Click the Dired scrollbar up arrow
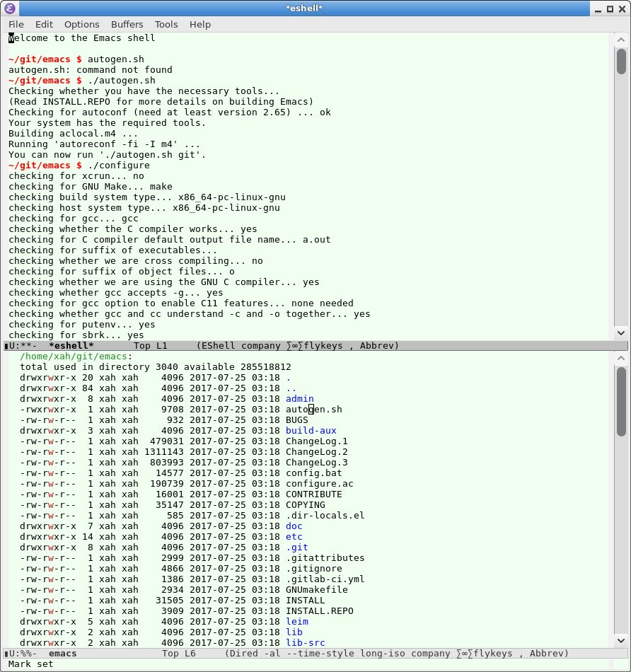The height and width of the screenshot is (672, 631). (620, 358)
